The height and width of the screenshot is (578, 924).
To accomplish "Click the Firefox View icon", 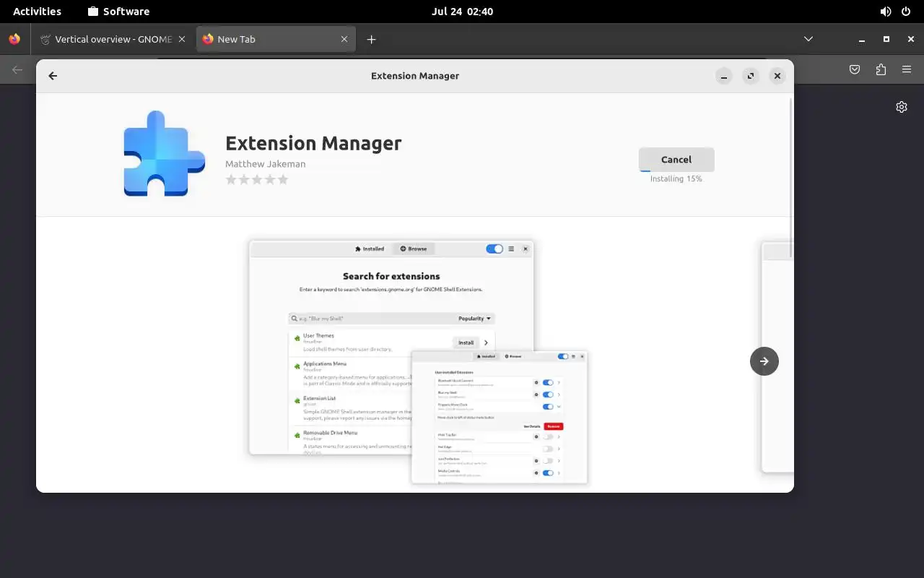I will pos(14,39).
